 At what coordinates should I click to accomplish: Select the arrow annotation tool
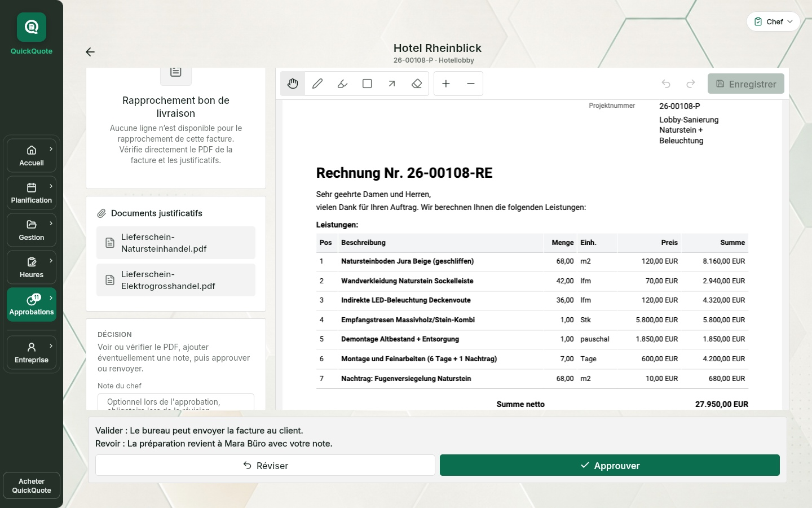[x=392, y=84]
